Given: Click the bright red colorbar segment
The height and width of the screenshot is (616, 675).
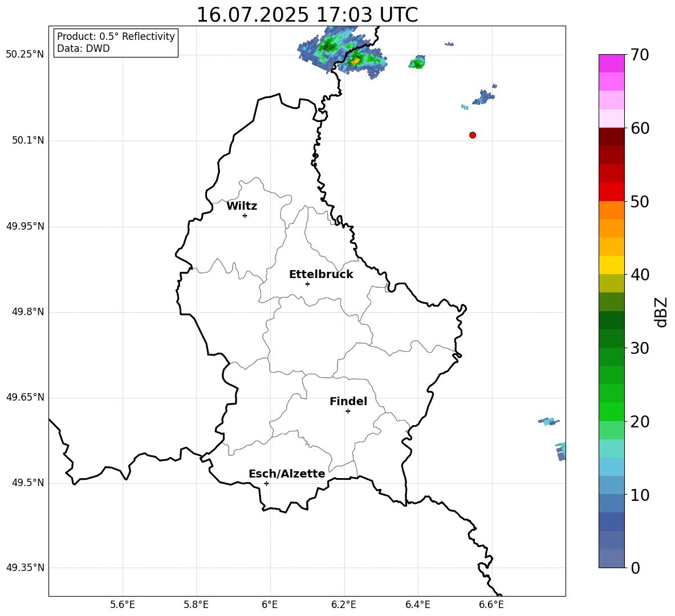Looking at the screenshot, I should click(x=612, y=192).
